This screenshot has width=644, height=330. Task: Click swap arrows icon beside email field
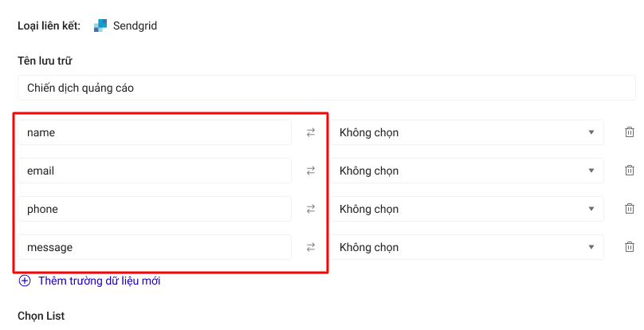point(311,171)
